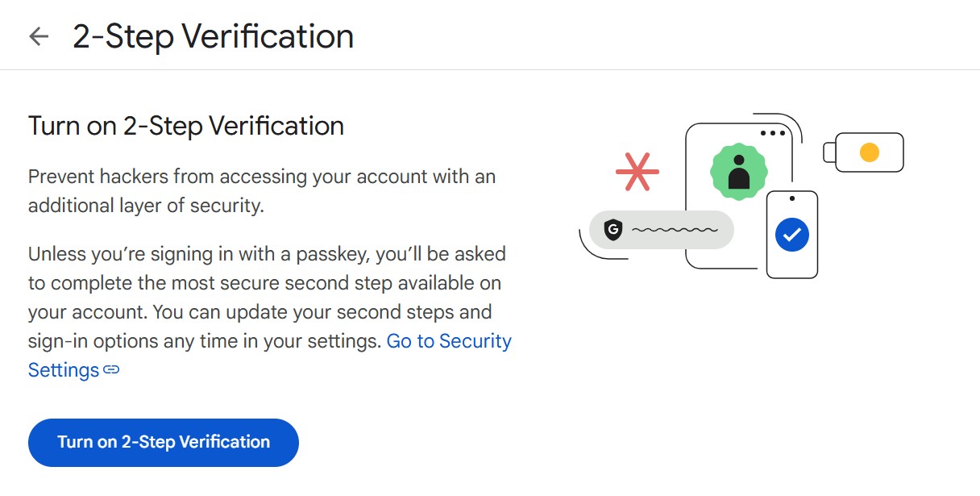
Task: Click the link icon after Security Settings
Action: click(112, 370)
